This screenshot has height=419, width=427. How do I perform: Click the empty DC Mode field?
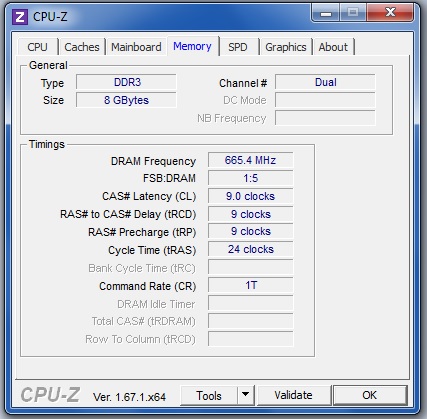click(x=325, y=100)
